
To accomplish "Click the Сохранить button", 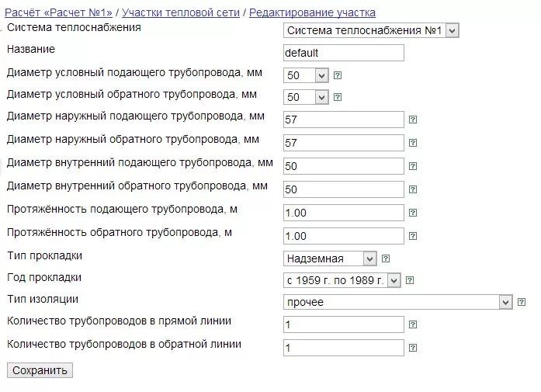I will pos(40,370).
